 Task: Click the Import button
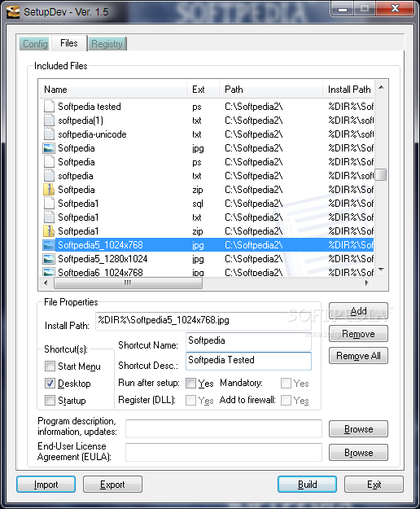tap(46, 485)
